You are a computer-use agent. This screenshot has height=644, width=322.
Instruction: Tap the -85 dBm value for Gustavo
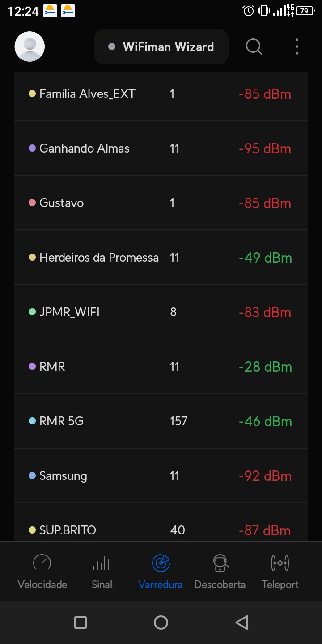pyautogui.click(x=265, y=203)
